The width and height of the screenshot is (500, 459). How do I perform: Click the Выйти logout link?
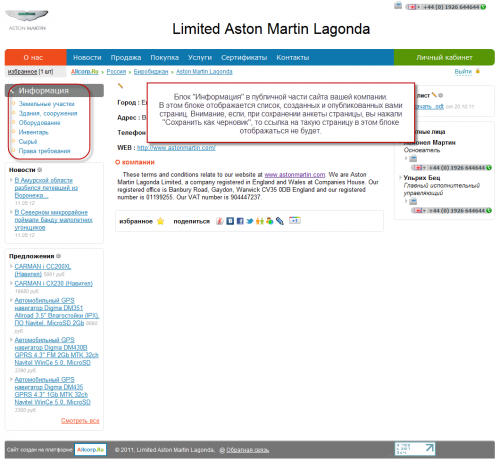(x=463, y=71)
